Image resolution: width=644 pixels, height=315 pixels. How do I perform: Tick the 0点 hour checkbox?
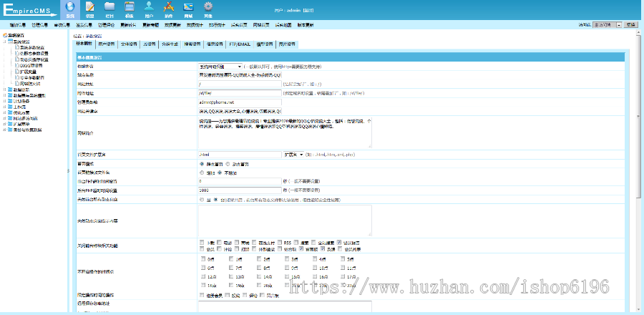(x=203, y=259)
